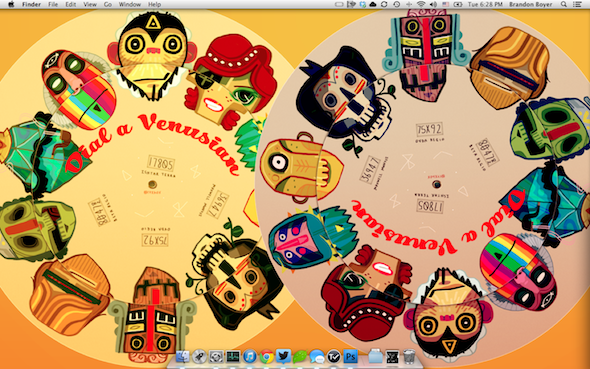Open the T-checkmark app in the Dock
590x369 pixels.
point(334,356)
